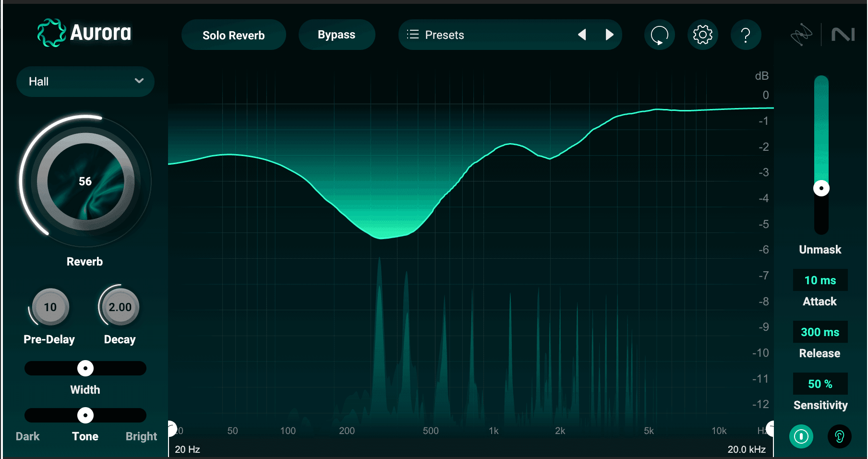Open the help question mark icon

point(746,35)
